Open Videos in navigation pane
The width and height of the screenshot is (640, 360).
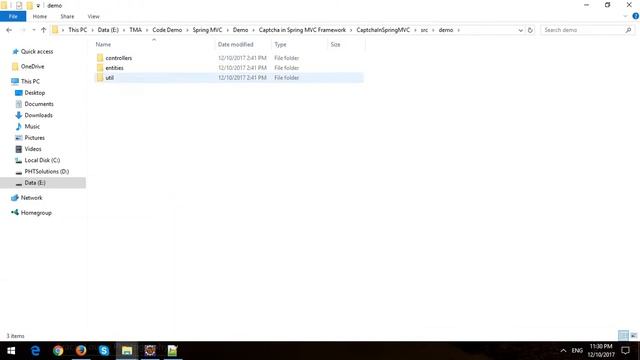coord(33,149)
